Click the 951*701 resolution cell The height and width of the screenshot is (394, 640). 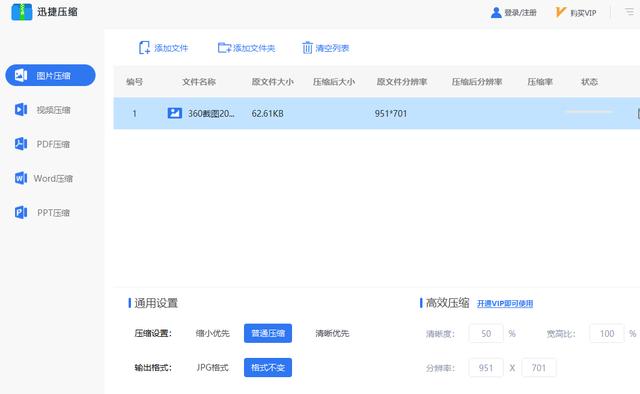click(x=391, y=114)
